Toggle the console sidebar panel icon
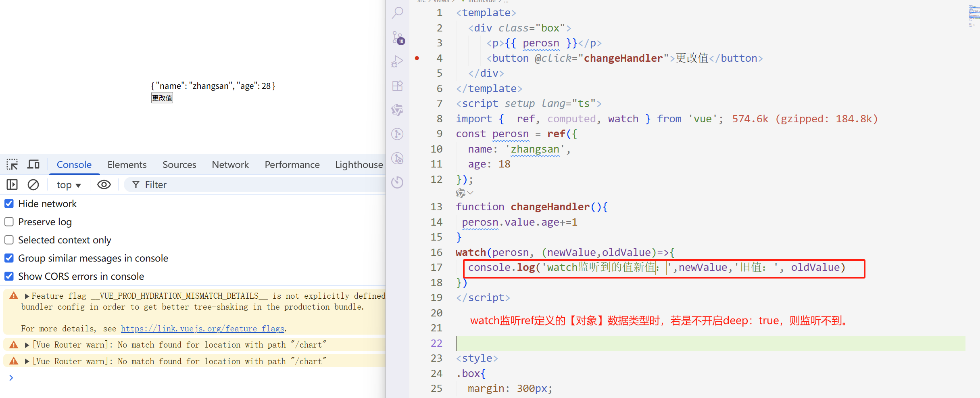The height and width of the screenshot is (398, 980). click(12, 185)
